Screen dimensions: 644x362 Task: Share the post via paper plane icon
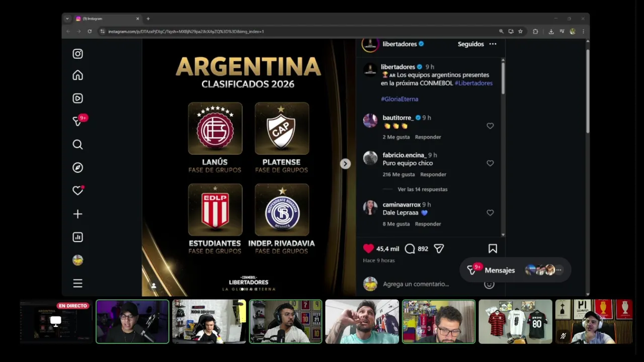[439, 249]
